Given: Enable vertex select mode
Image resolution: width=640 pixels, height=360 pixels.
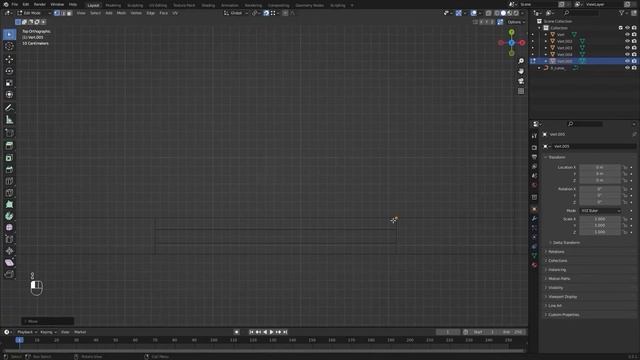Looking at the screenshot, I should pyautogui.click(x=57, y=13).
